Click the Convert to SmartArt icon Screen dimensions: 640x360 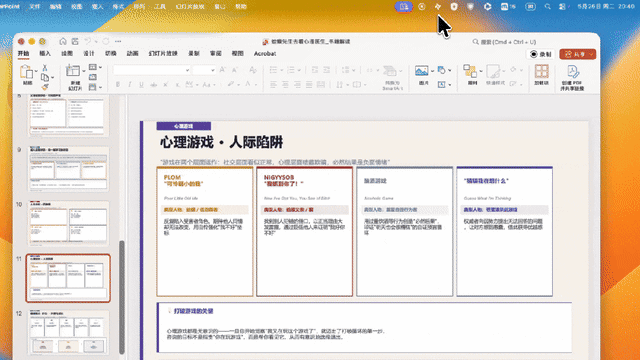pos(391,71)
